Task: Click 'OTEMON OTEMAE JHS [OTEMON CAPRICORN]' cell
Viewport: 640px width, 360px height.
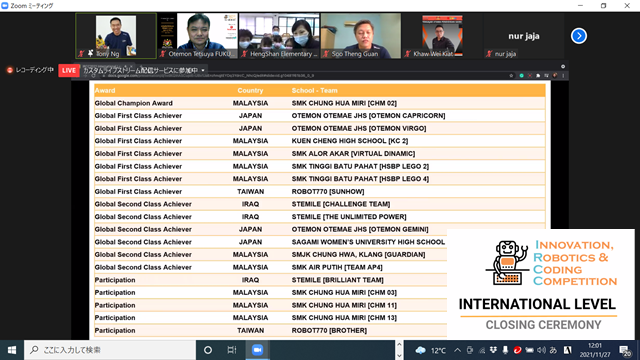Action: pyautogui.click(x=368, y=116)
